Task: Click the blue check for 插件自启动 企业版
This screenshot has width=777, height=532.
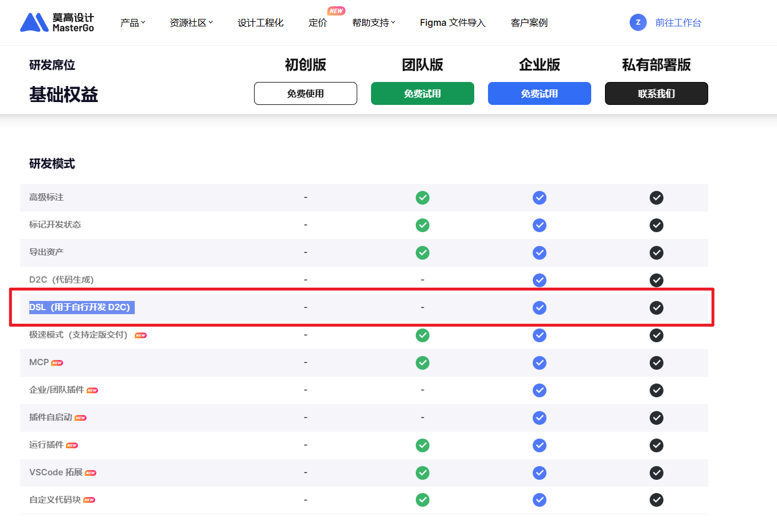Action: (540, 418)
